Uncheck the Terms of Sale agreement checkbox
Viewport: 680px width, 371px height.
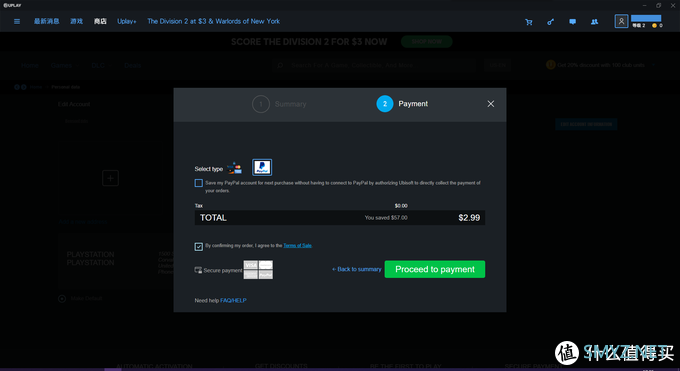point(199,246)
